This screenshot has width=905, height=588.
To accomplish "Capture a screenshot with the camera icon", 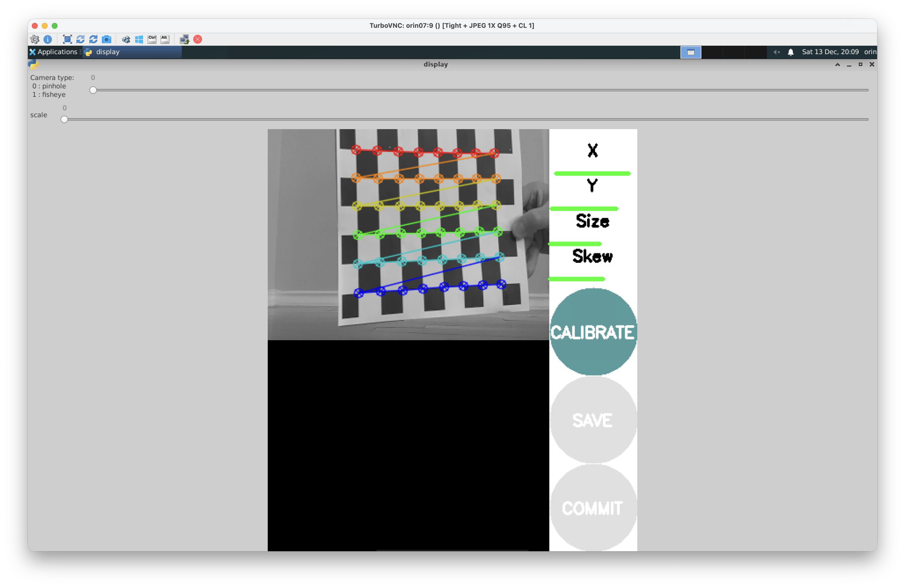I will click(x=107, y=39).
